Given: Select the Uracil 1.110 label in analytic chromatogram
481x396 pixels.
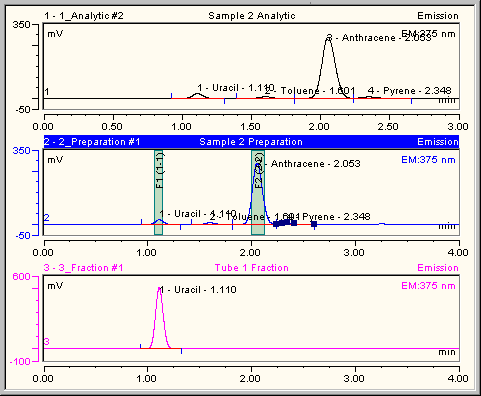Looking at the screenshot, I should 236,88.
